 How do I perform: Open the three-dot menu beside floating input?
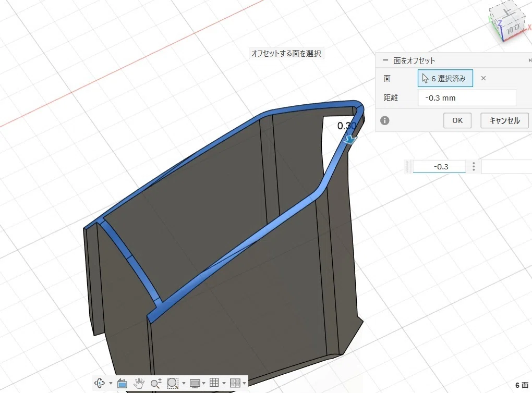point(474,166)
